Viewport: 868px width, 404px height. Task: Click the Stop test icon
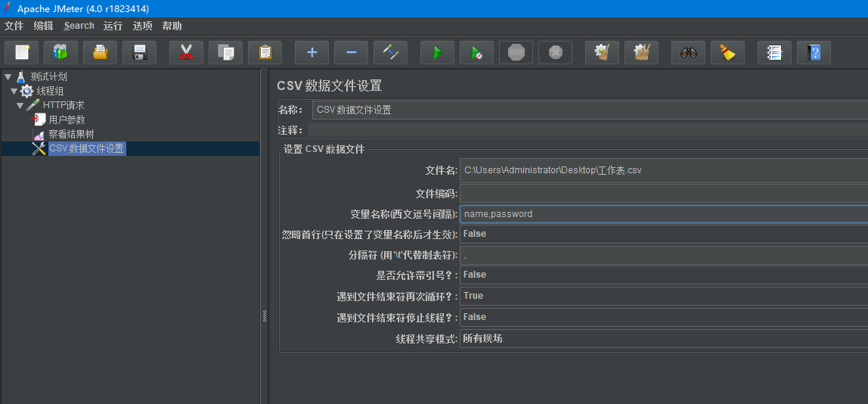516,53
